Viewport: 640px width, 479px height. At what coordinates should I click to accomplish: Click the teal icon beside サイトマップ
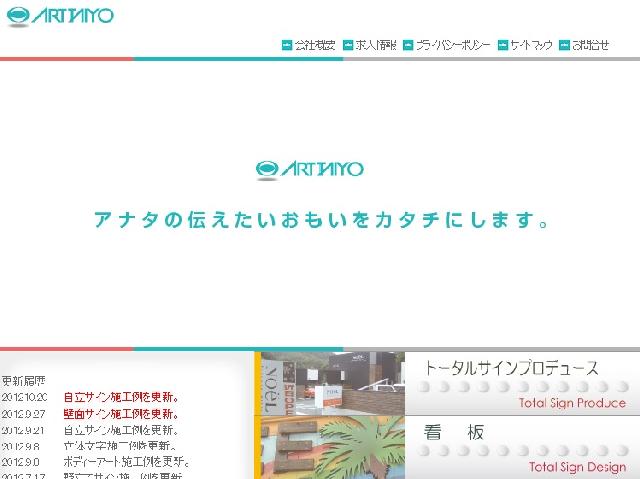(503, 45)
